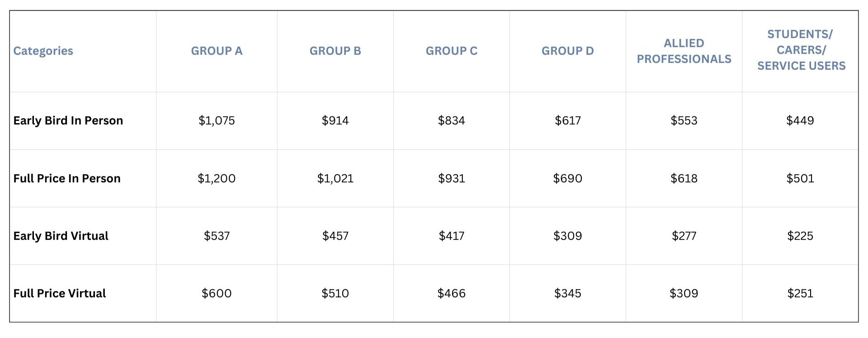
Task: Select the Early Bird Virtual row label
Action: coord(61,236)
